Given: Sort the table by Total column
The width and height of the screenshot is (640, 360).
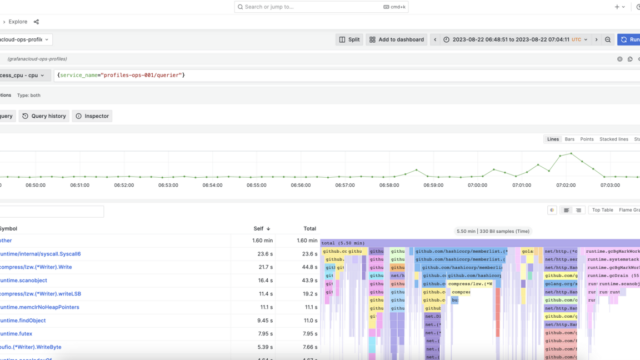Looking at the screenshot, I should (310, 229).
